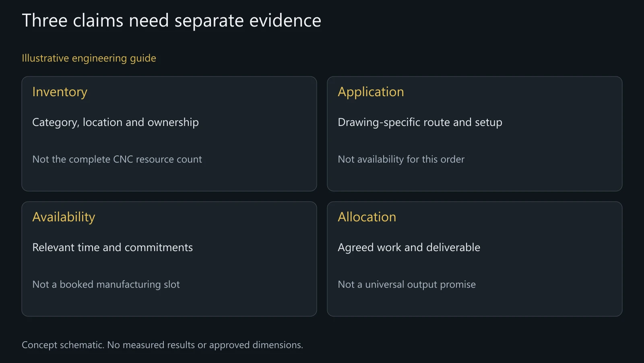Click the Application card heading
This screenshot has width=644, height=363.
(x=371, y=92)
